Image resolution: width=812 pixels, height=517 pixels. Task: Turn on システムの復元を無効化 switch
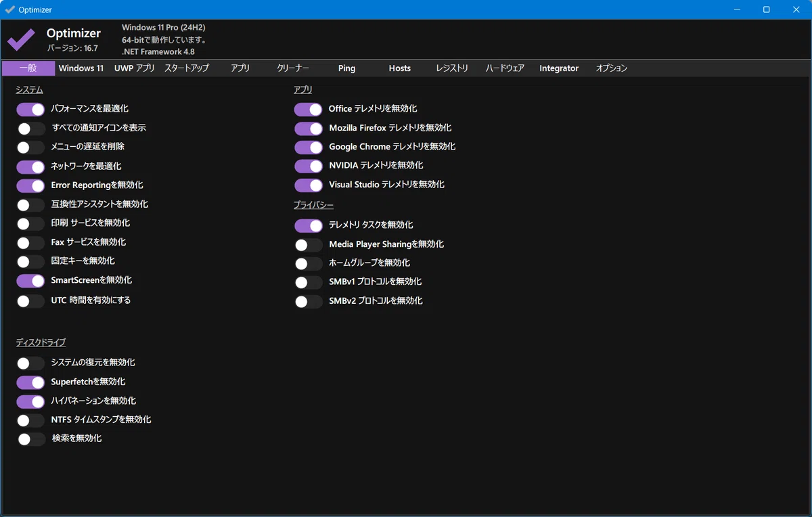30,363
